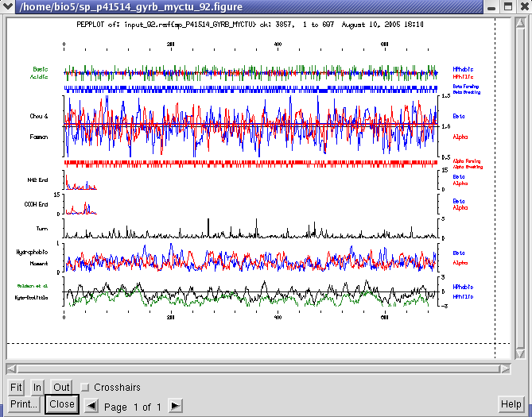Open the window menu icon in title bar

pos(10,7)
